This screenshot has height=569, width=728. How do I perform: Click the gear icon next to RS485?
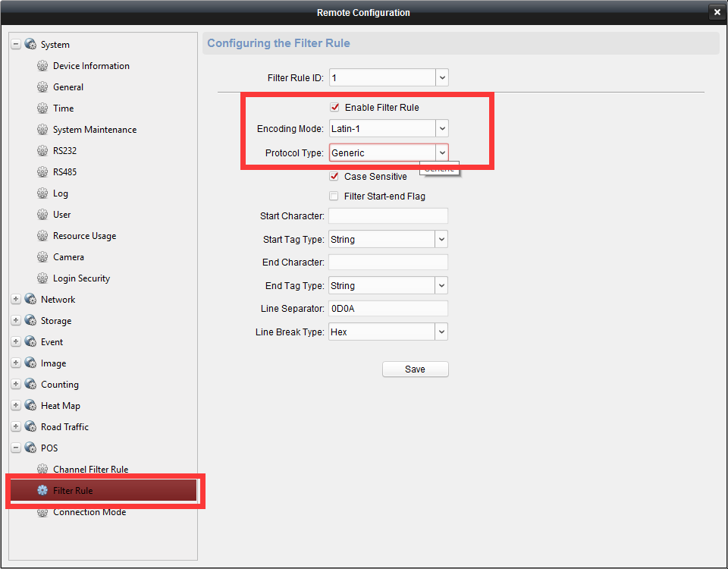pos(42,172)
